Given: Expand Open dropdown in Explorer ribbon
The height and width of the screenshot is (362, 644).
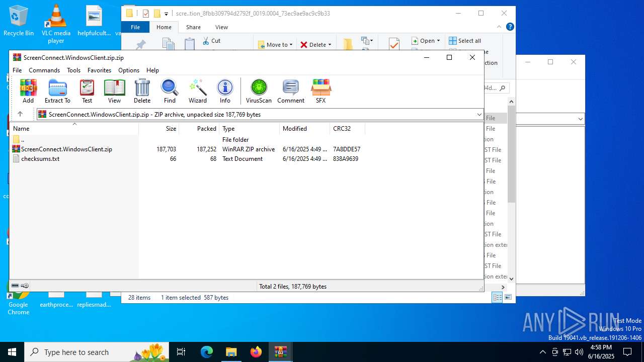Looking at the screenshot, I should tap(438, 41).
